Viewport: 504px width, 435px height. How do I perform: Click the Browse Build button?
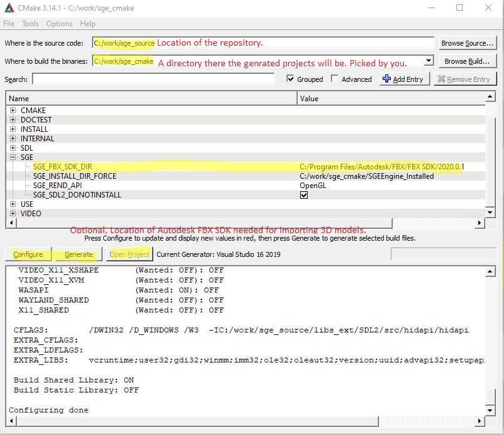pyautogui.click(x=467, y=61)
